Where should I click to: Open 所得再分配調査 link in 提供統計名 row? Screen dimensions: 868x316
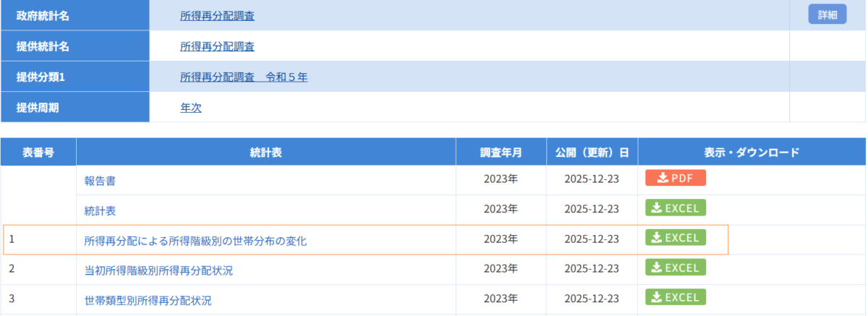[217, 46]
